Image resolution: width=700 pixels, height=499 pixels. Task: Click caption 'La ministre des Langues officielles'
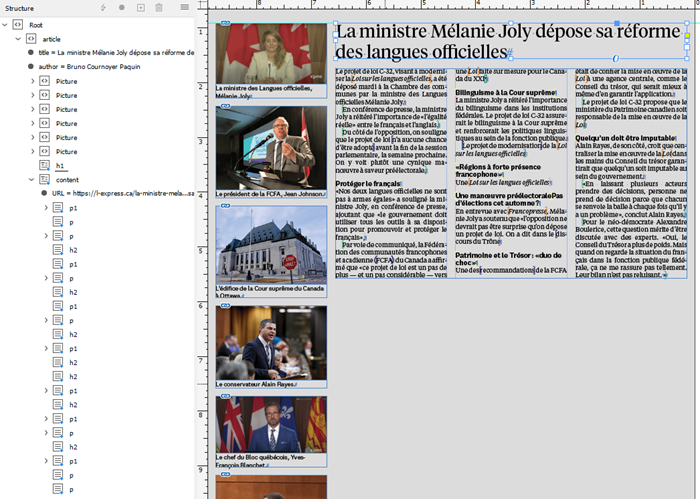pos(264,88)
